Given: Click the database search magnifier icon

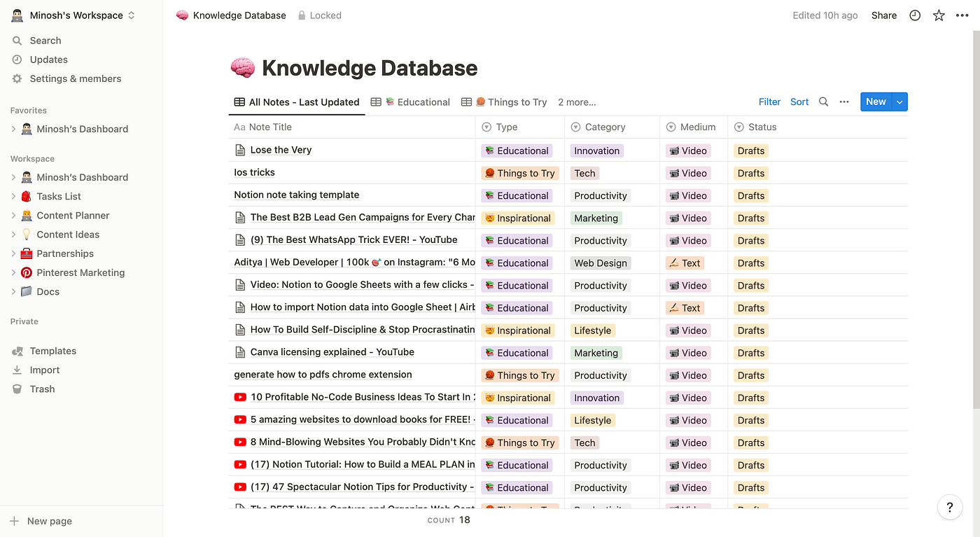Looking at the screenshot, I should point(824,102).
